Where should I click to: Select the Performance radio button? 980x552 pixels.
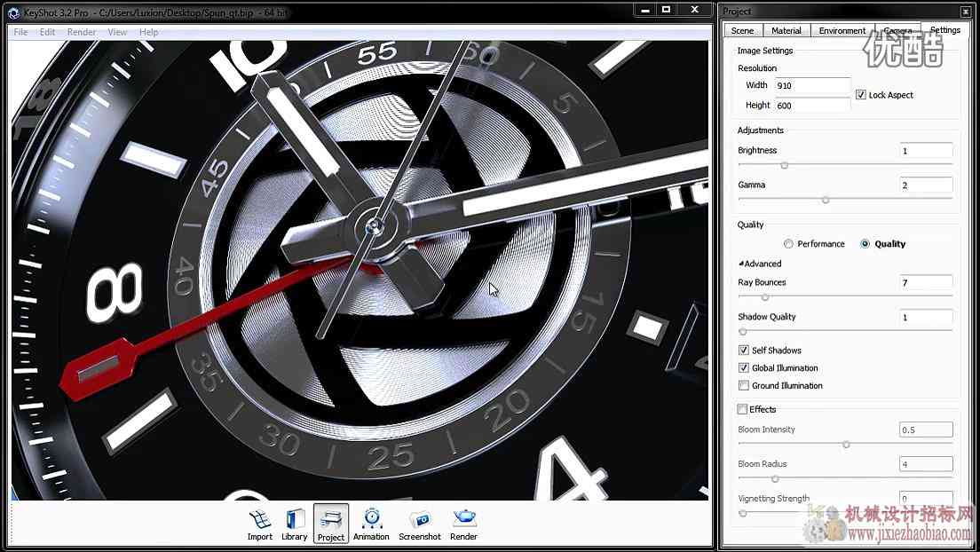(x=788, y=244)
